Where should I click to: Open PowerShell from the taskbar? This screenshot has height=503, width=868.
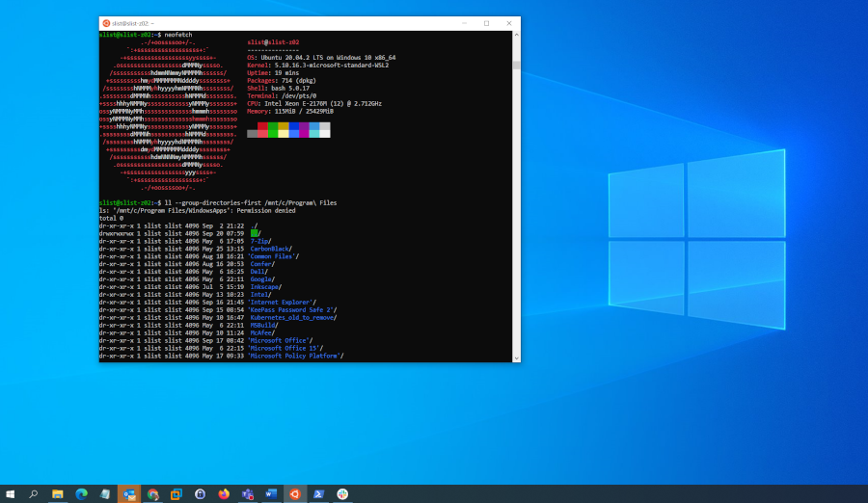pos(318,493)
